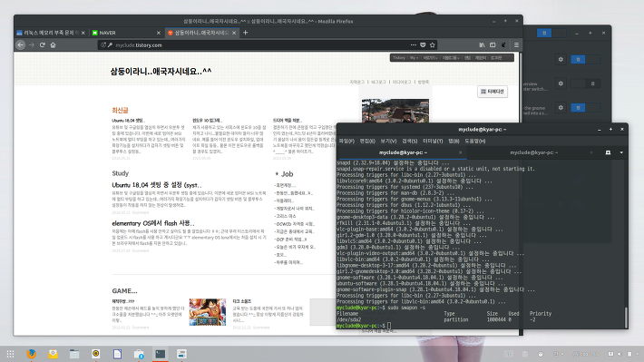Viewport: 644px width, 362px height.
Task: Open the system tray menu arrow
Action: pyautogui.click(x=637, y=354)
